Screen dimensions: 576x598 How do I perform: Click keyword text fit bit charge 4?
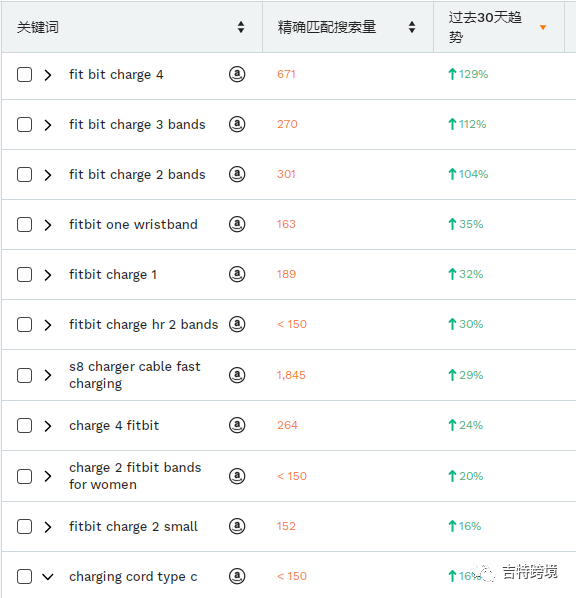[x=116, y=74]
